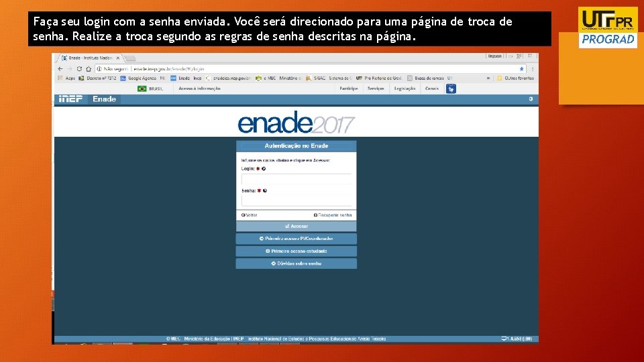Open the Outros favoritos folder
This screenshot has height=362, width=644.
coord(515,78)
